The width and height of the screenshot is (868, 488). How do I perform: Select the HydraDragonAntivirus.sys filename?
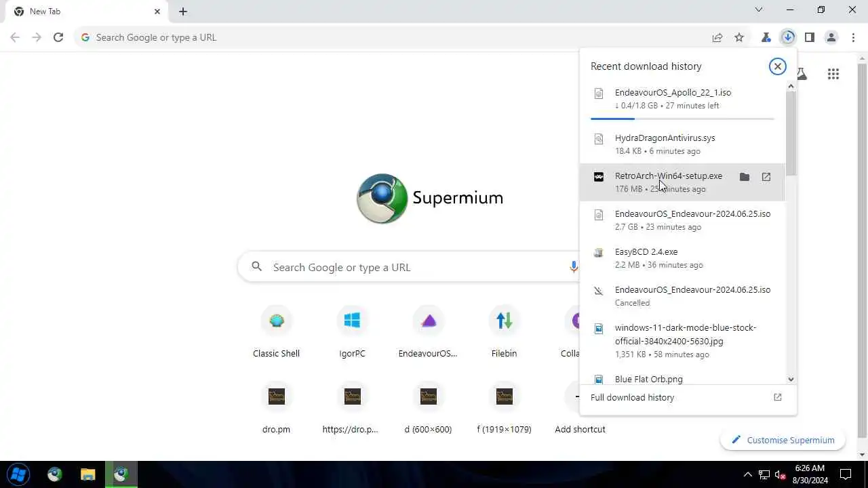tap(665, 138)
